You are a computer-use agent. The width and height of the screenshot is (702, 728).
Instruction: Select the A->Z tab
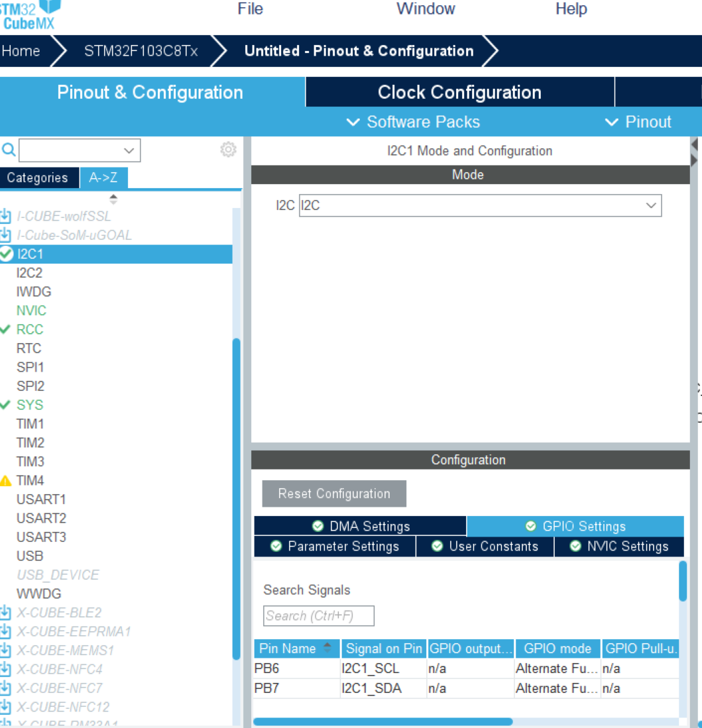(x=103, y=178)
